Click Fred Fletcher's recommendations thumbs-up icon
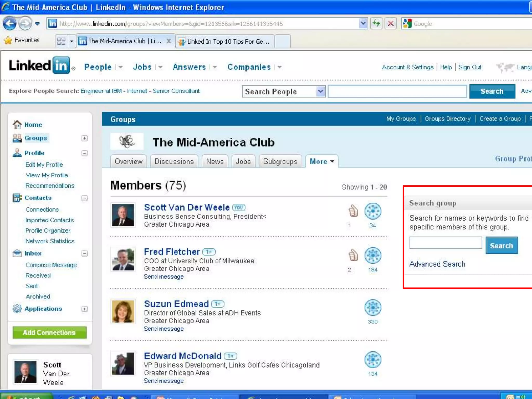Image resolution: width=532 pixels, height=399 pixels. [353, 255]
